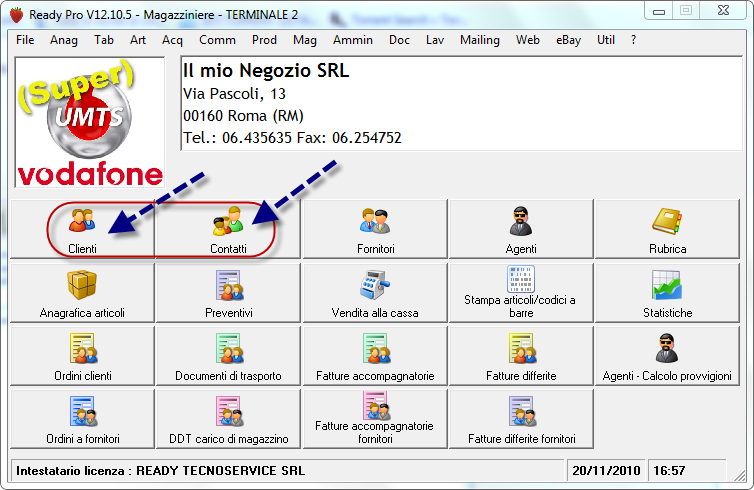Open Fatture accompagnatorie fornitori

point(375,419)
